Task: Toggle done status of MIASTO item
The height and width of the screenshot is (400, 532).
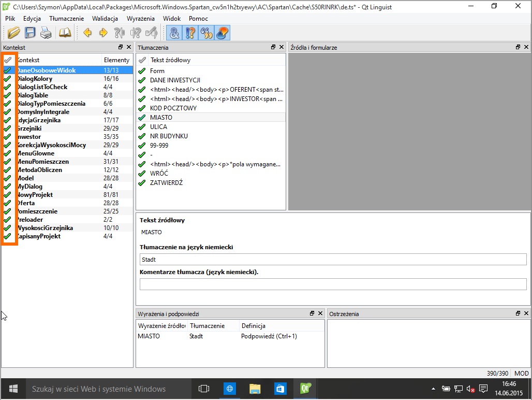Action: click(x=142, y=118)
